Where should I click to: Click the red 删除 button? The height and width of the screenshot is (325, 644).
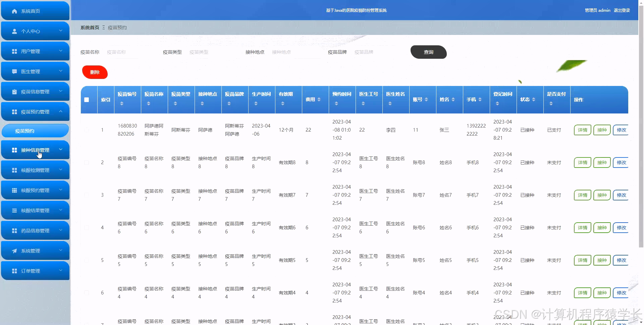pyautogui.click(x=95, y=72)
